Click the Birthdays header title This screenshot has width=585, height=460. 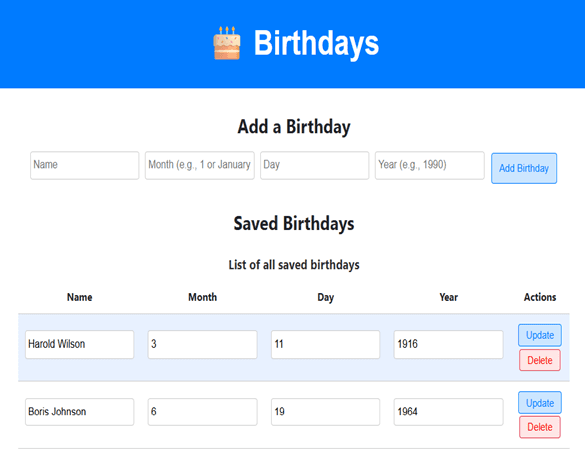pos(316,43)
